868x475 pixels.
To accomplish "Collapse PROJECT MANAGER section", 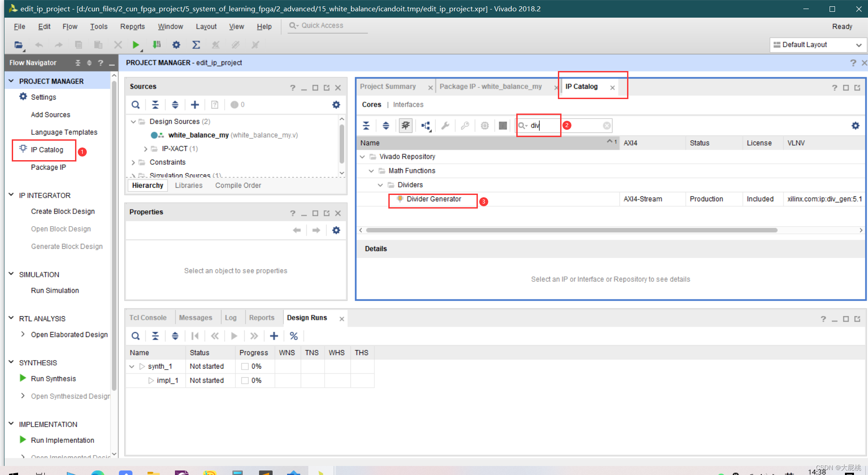I will pyautogui.click(x=11, y=81).
